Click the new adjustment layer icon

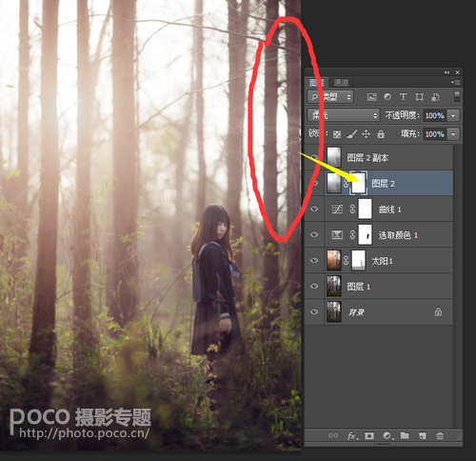click(x=387, y=436)
